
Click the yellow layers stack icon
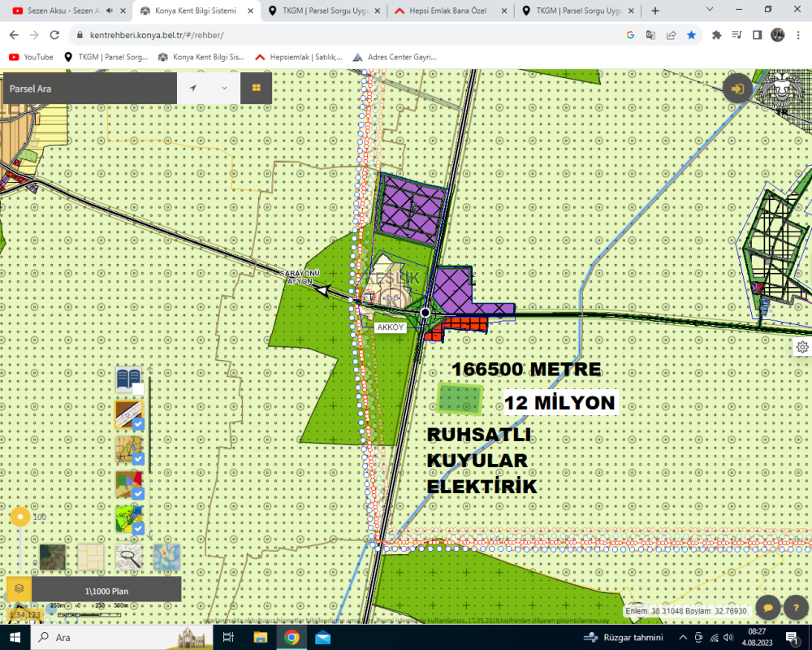click(19, 588)
